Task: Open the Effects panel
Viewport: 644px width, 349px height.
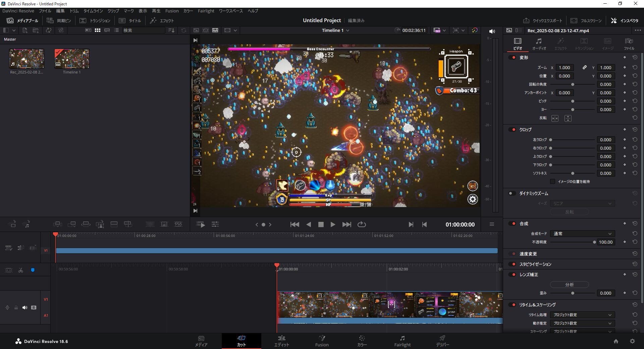Action: point(162,20)
